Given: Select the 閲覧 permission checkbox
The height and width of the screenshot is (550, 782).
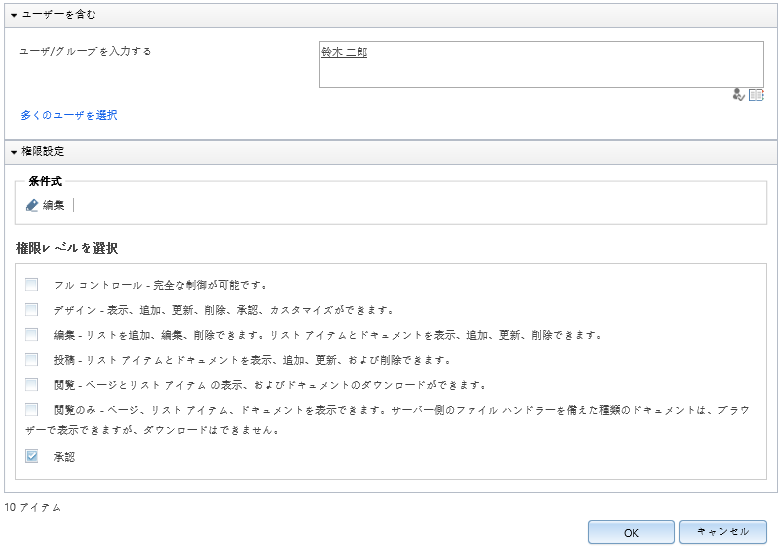Looking at the screenshot, I should point(31,384).
